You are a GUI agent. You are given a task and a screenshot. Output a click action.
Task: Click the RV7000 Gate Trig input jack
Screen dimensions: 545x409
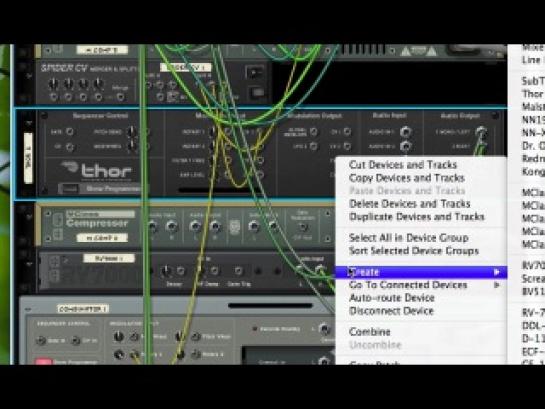pos(238,271)
